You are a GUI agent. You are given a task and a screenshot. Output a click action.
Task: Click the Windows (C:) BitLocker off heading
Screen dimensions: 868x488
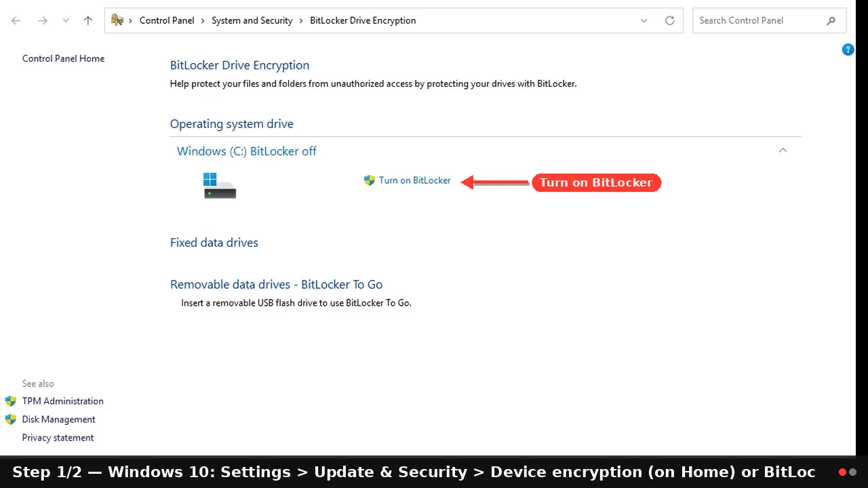click(247, 151)
